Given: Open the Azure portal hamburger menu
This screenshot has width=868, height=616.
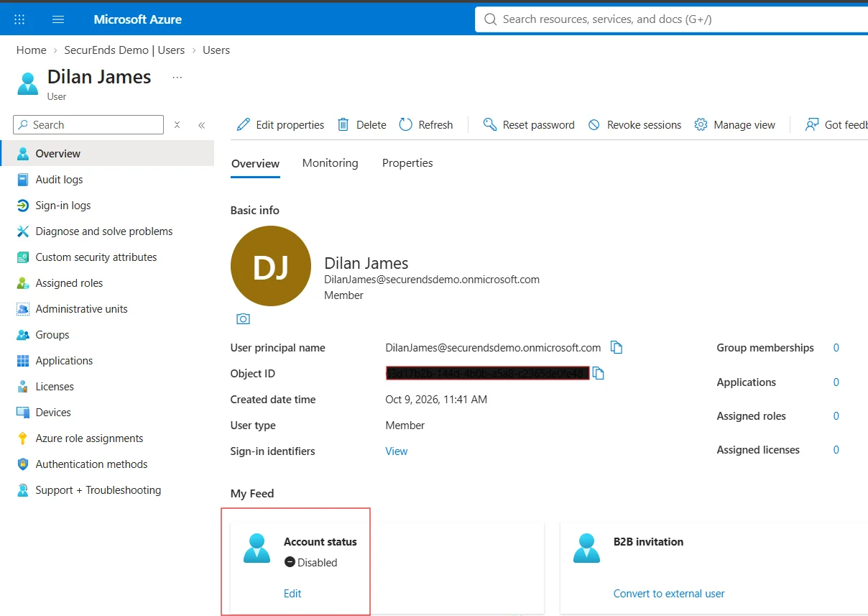Looking at the screenshot, I should [x=58, y=19].
